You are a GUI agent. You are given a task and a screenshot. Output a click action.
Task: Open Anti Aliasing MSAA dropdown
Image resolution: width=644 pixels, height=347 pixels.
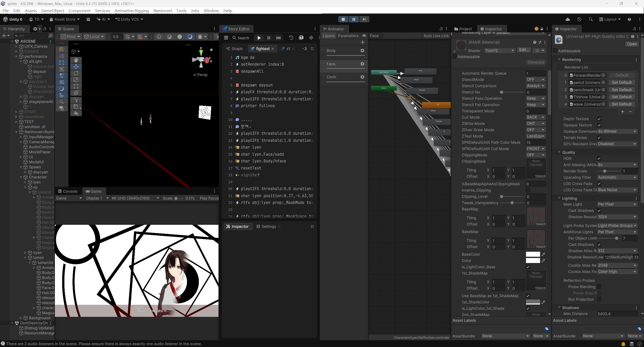pos(617,165)
